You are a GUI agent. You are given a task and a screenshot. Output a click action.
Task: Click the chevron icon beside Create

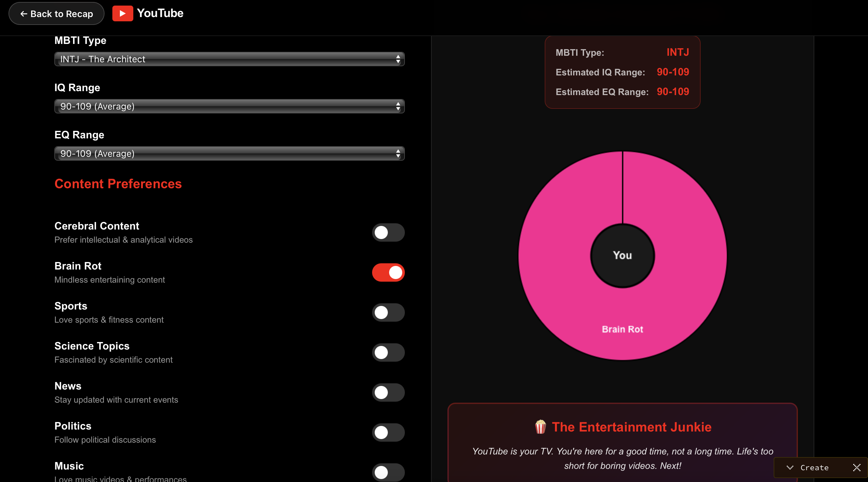pos(790,468)
